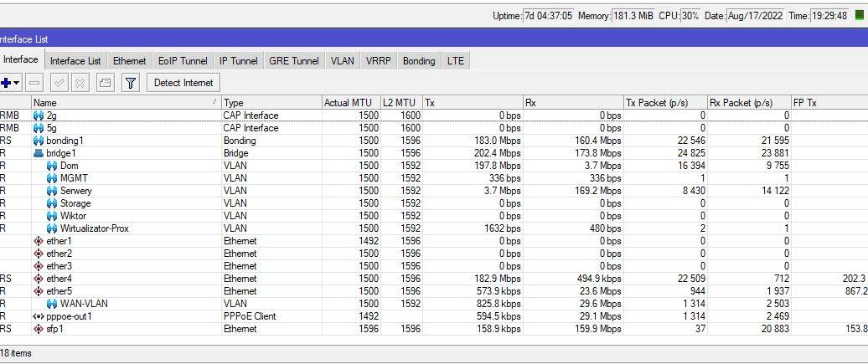Click the comment note icon button
Screen dimensions: 868x364
tap(106, 83)
